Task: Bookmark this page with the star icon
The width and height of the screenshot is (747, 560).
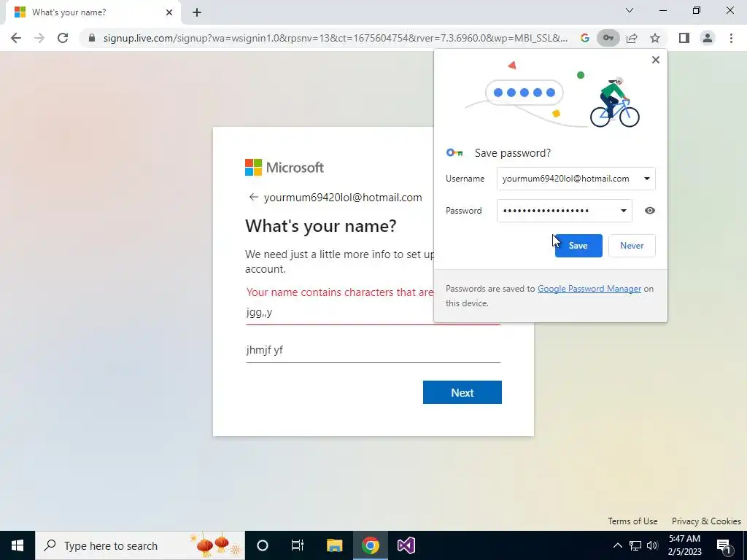Action: 655,38
